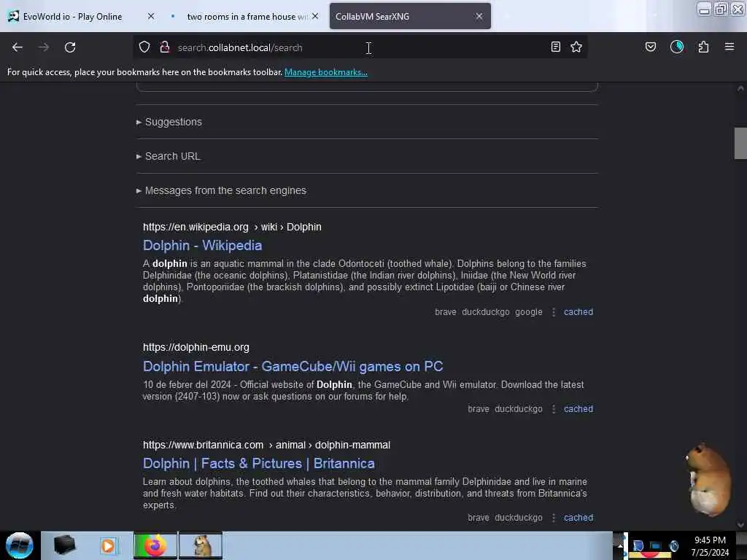Viewport: 747px width, 560px height.
Task: Click the Firefox taskbar button
Action: pos(155,545)
